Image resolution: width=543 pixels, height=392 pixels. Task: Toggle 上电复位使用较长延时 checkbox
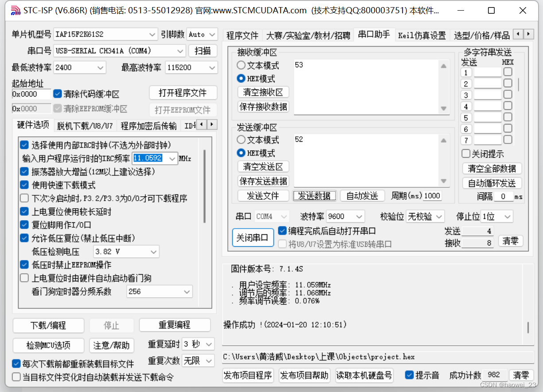(24, 211)
